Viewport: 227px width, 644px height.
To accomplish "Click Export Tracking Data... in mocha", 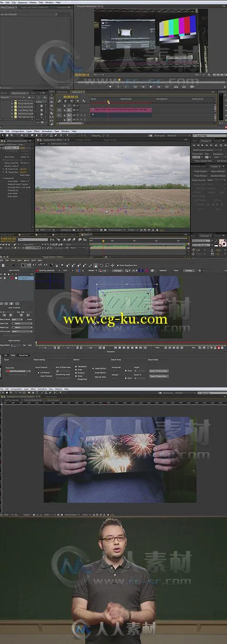I will point(159,371).
